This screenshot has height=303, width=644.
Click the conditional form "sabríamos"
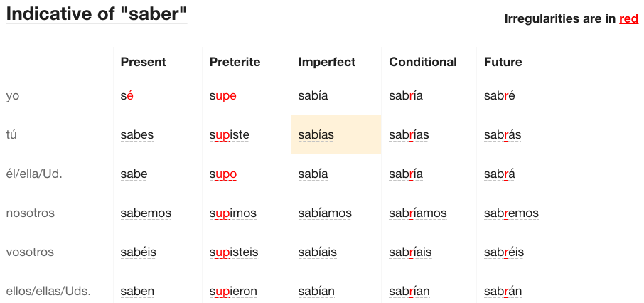[417, 213]
